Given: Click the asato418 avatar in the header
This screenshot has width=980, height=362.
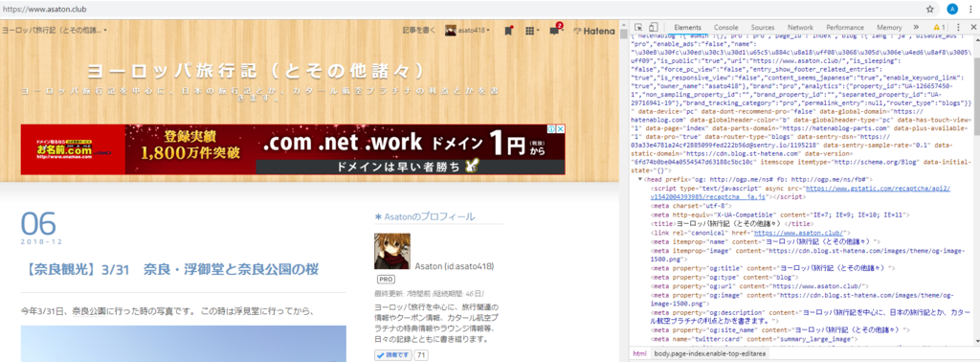Looking at the screenshot, I should tap(450, 30).
